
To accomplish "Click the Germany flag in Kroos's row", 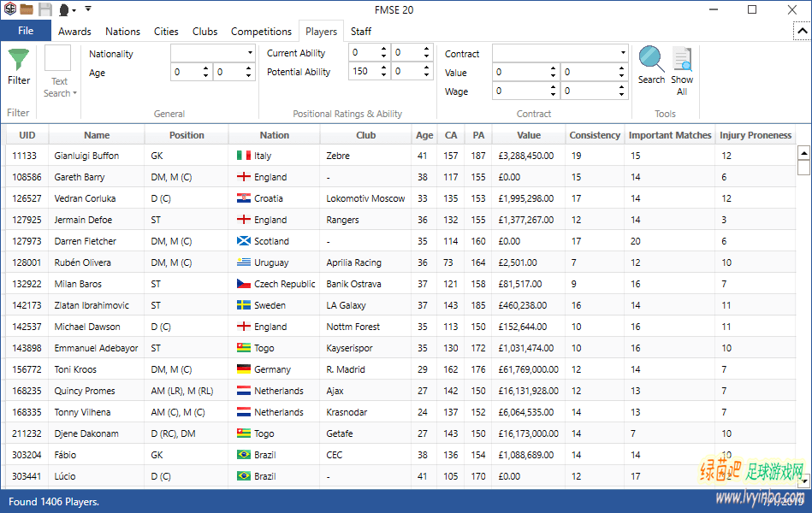I will tap(243, 369).
